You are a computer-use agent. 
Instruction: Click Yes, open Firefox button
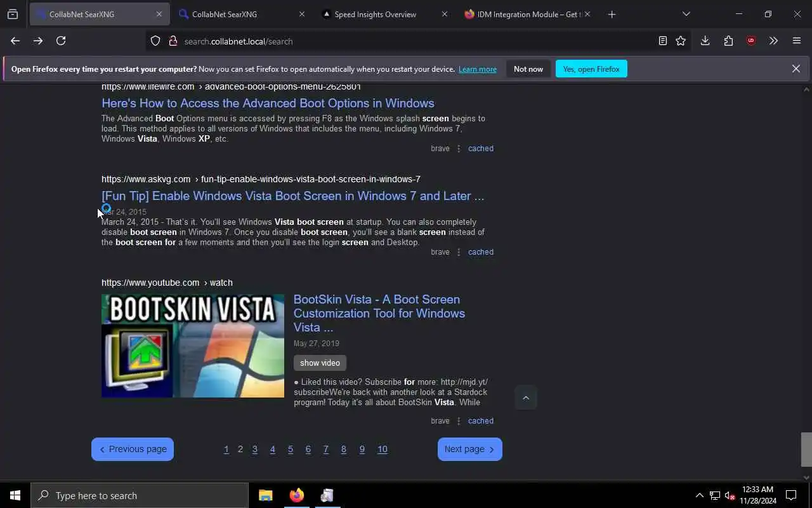(591, 69)
